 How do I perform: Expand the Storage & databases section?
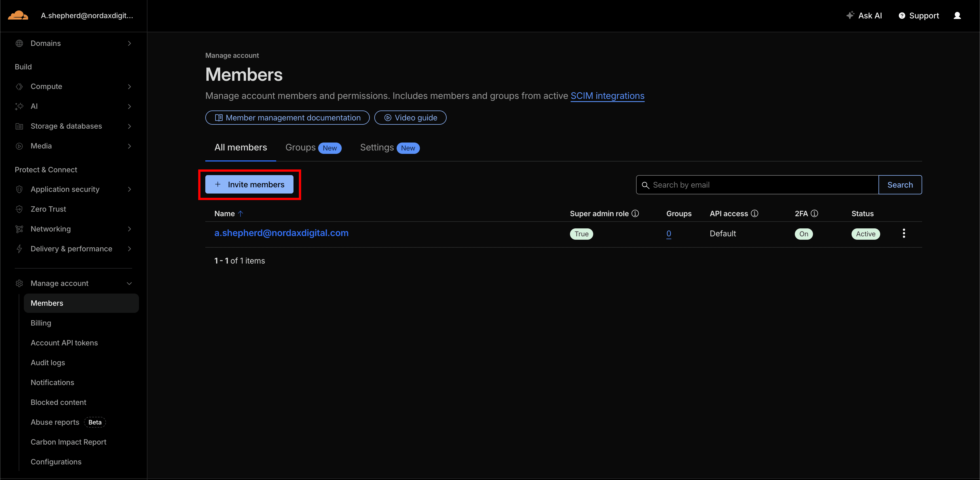pos(130,126)
